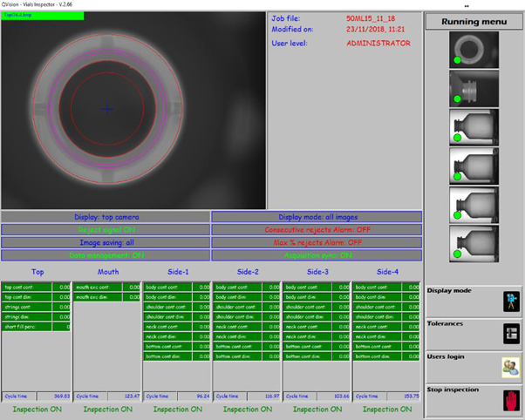Select the first full-bottle side thumbnail
525x420 pixels.
[474, 126]
